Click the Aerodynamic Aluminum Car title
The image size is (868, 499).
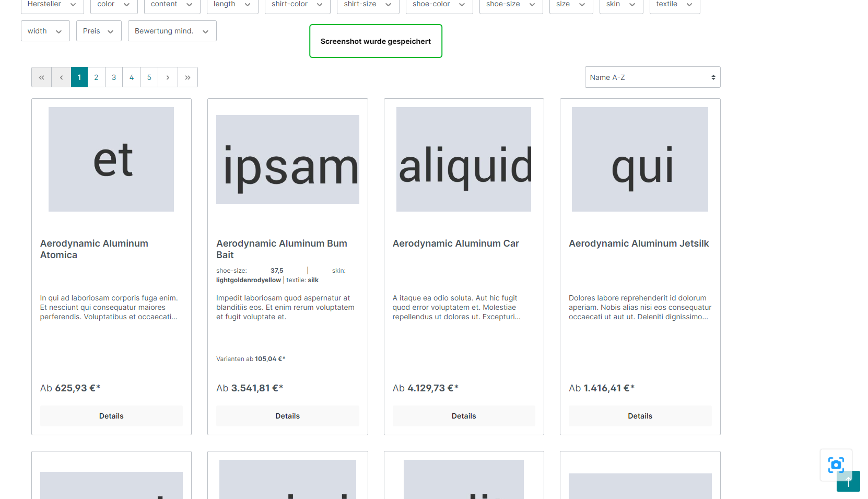click(x=456, y=243)
